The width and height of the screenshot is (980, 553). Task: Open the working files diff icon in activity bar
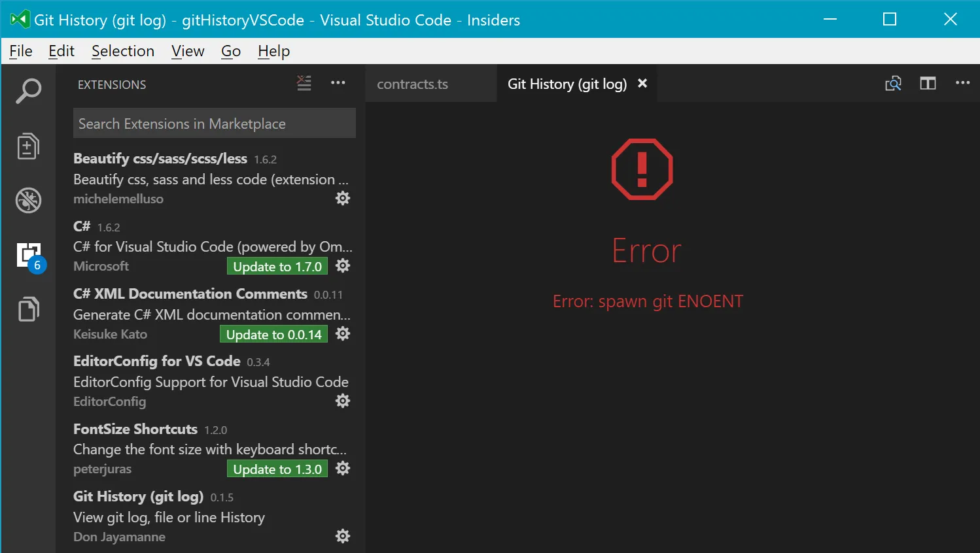tap(28, 146)
